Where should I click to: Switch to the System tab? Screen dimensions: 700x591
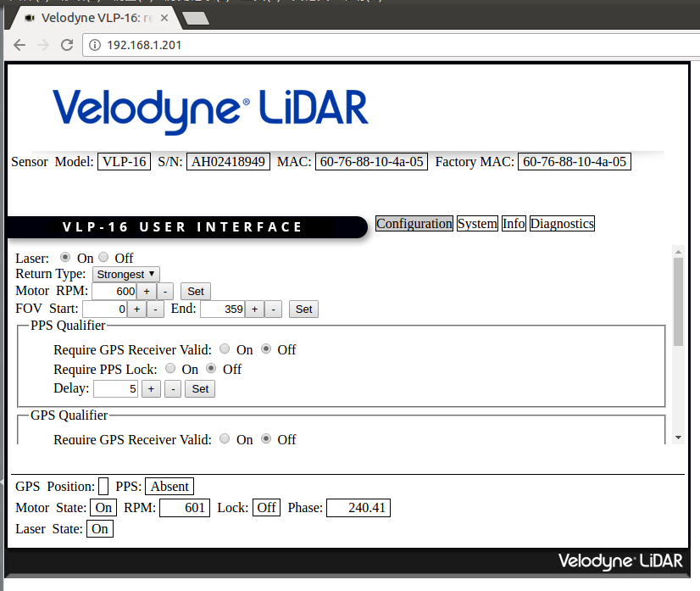pos(477,223)
